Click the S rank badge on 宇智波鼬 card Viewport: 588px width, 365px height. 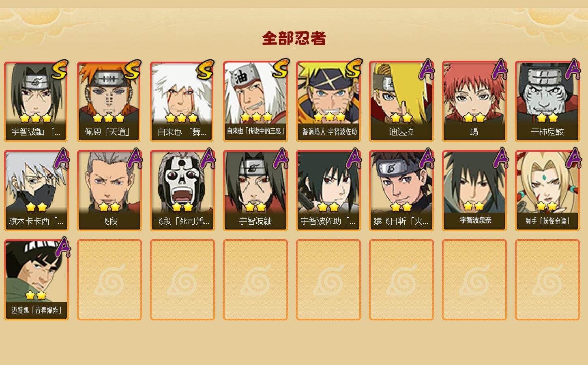tap(60, 70)
